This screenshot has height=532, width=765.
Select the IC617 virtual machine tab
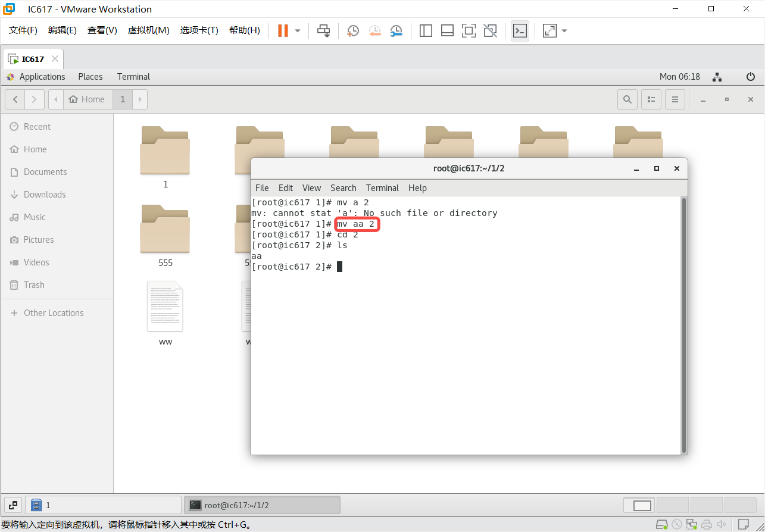[x=33, y=59]
